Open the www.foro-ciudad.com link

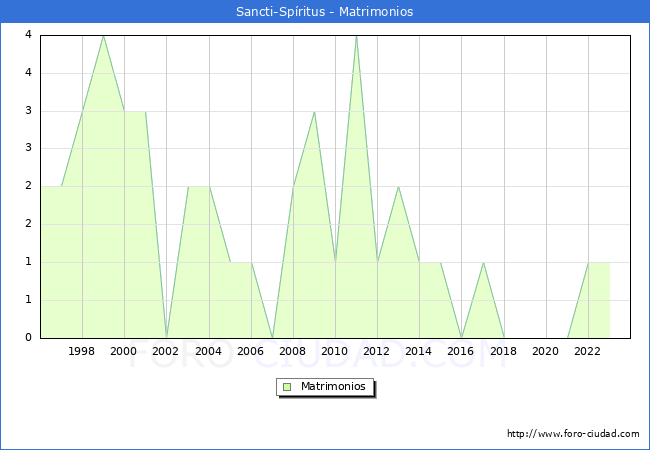[573, 434]
